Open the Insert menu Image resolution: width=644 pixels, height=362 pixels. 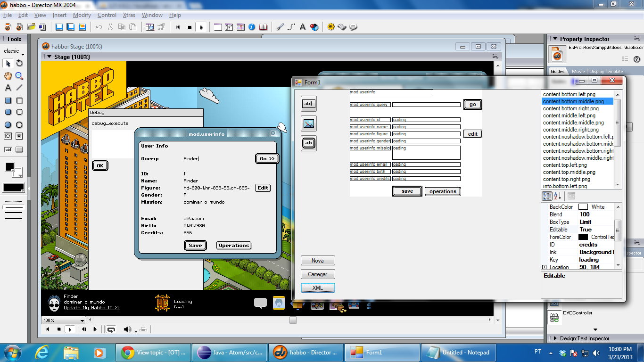tap(59, 15)
